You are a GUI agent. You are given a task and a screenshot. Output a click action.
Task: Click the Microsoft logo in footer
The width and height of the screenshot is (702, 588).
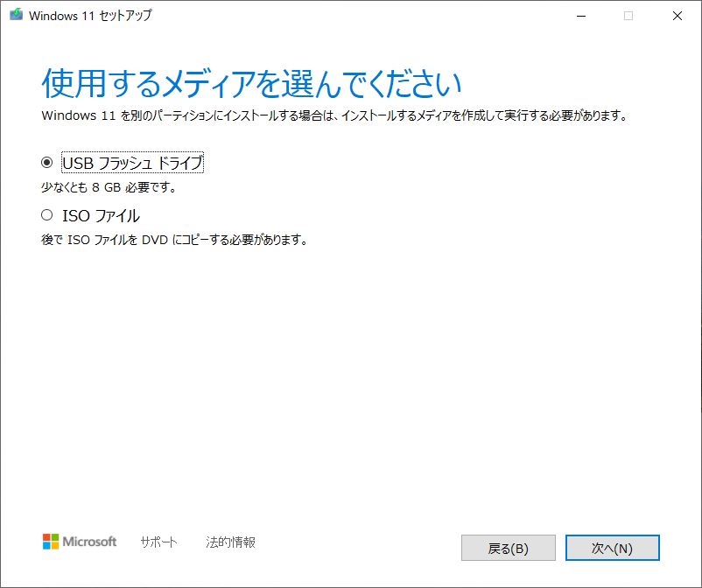point(80,542)
